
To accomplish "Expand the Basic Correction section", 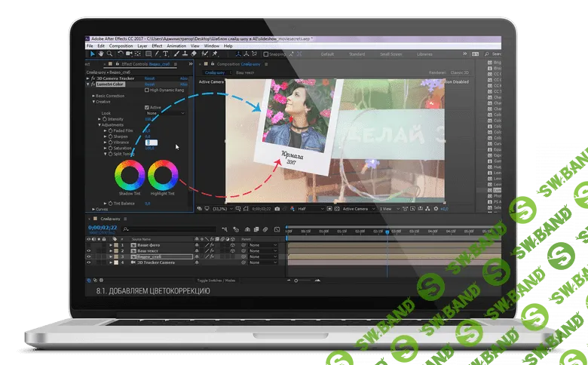I will coord(93,96).
